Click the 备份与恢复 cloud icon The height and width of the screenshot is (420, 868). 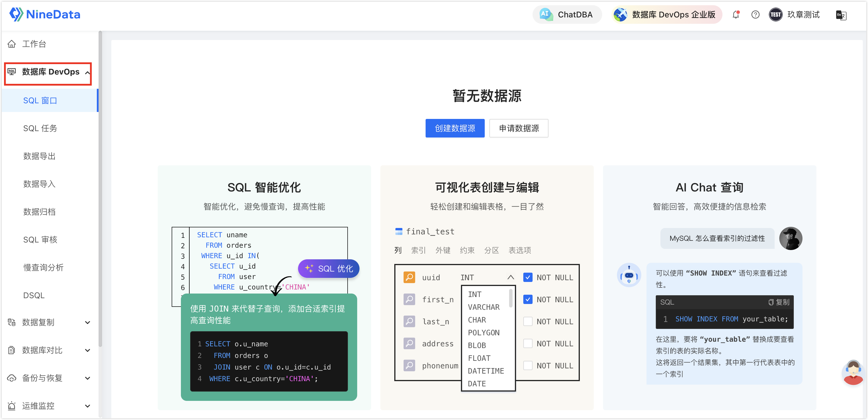(x=12, y=378)
